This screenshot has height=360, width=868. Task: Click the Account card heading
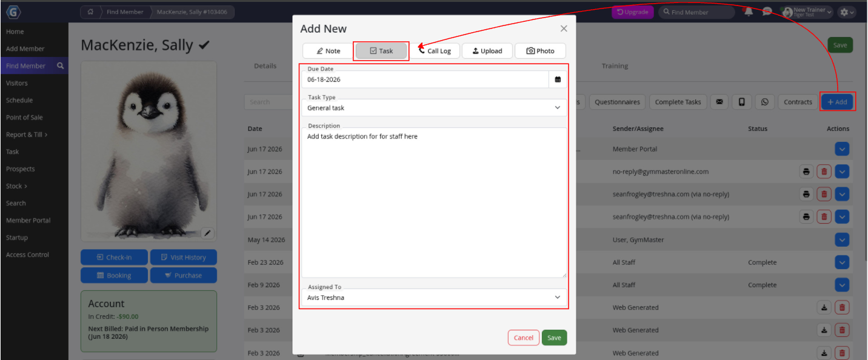(106, 304)
